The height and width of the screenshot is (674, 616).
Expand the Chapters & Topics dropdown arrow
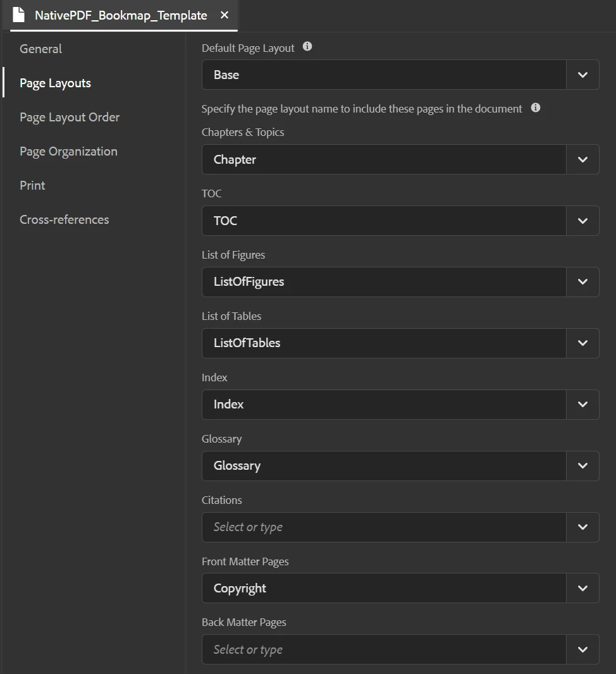pyautogui.click(x=582, y=159)
